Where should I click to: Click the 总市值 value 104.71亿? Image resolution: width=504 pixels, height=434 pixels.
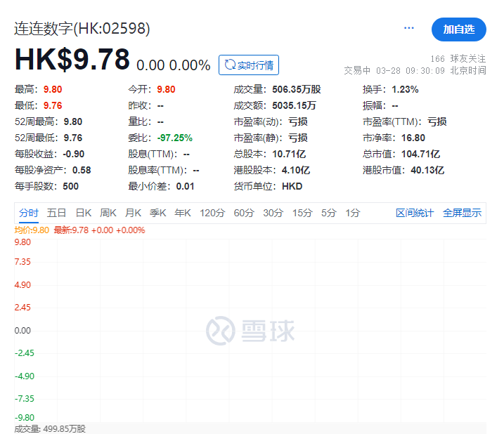tap(420, 154)
